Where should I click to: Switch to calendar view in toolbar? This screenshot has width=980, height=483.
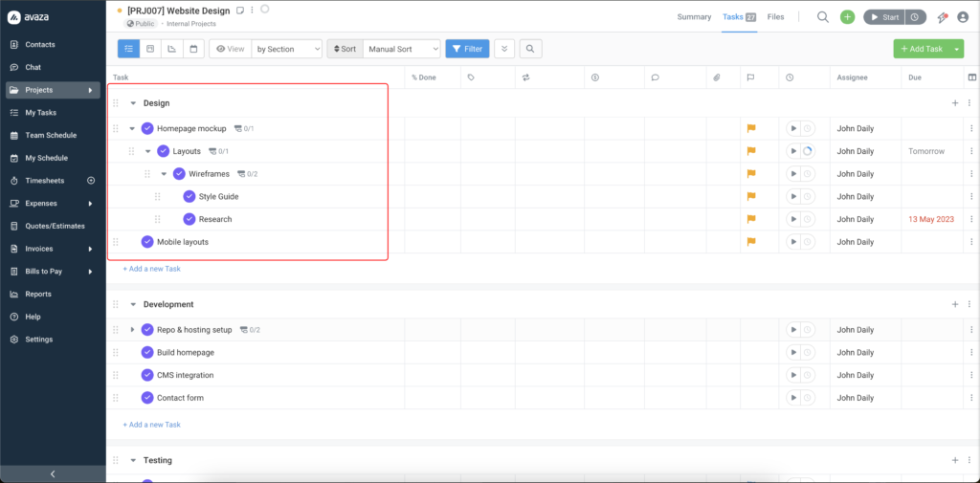pyautogui.click(x=193, y=49)
